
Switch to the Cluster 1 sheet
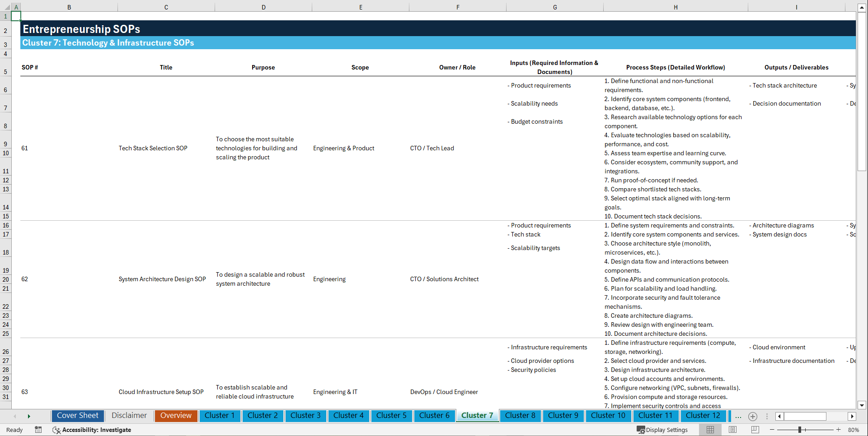coord(220,416)
